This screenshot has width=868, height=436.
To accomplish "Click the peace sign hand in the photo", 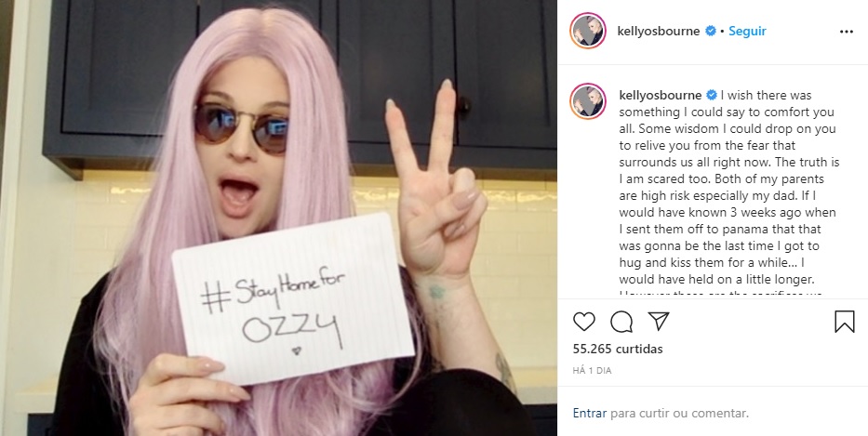I will (x=434, y=182).
